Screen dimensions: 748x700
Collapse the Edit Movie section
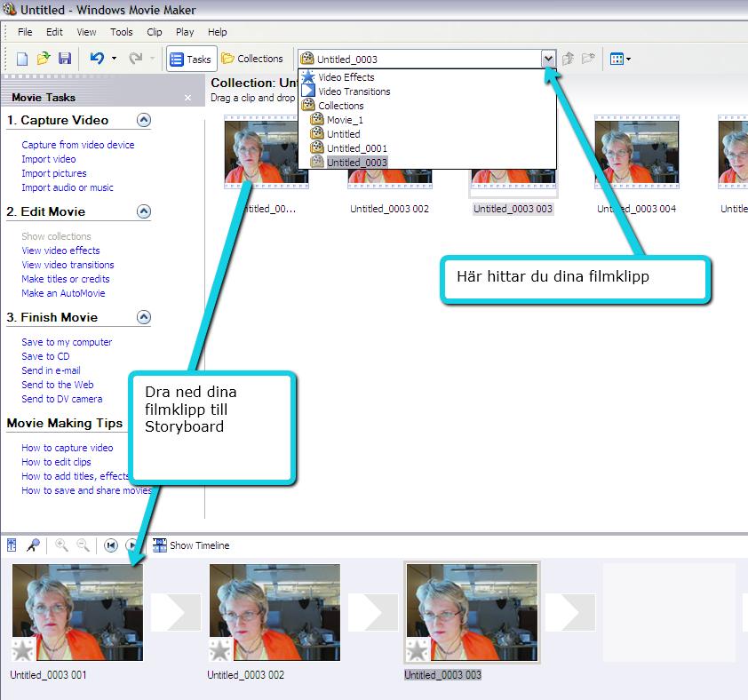tap(144, 211)
